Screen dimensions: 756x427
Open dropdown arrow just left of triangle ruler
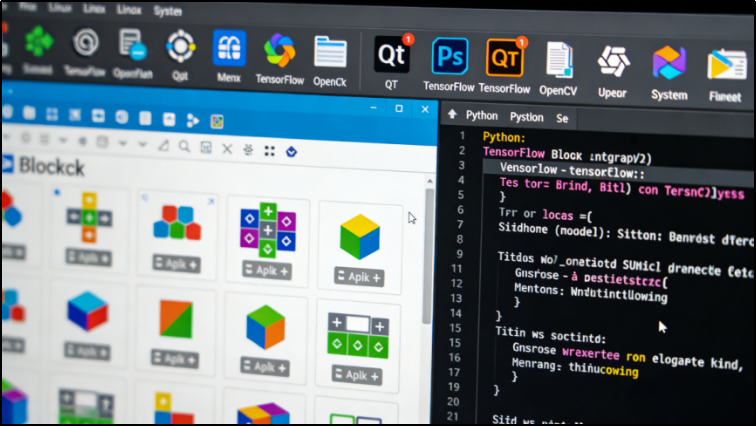143,145
